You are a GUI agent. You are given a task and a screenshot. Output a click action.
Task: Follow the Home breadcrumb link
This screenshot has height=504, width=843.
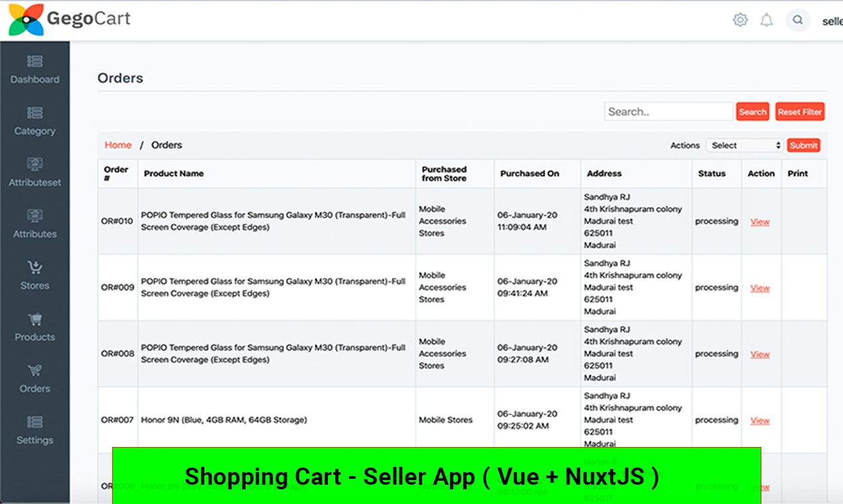click(x=118, y=145)
